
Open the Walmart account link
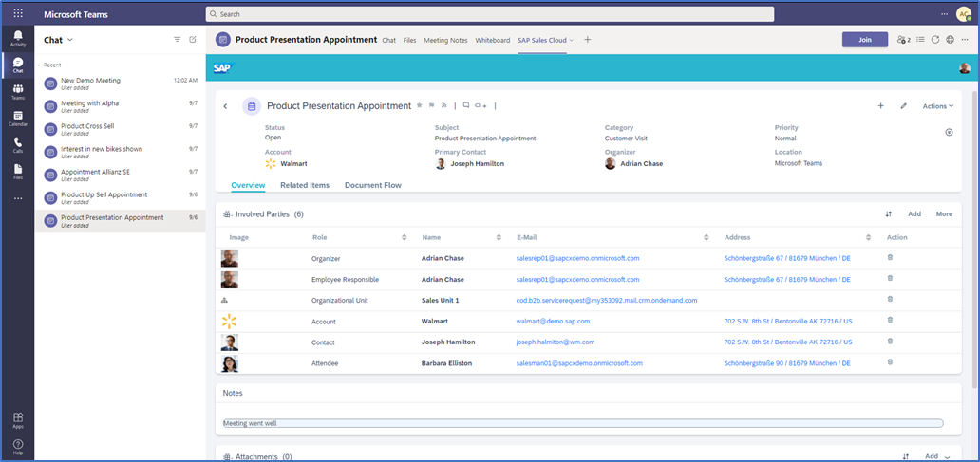coord(293,163)
